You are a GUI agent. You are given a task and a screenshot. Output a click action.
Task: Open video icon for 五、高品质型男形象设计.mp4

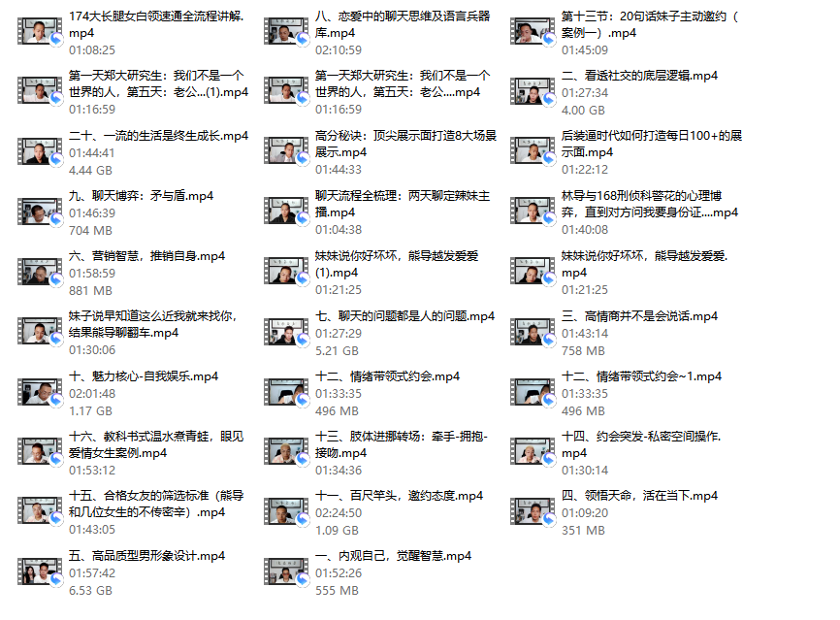click(x=40, y=571)
